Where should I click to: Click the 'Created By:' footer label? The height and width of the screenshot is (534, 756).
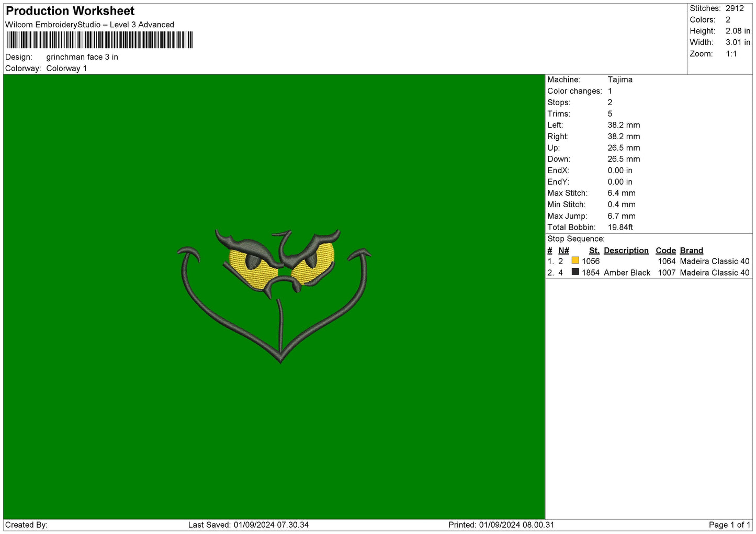pyautogui.click(x=26, y=525)
